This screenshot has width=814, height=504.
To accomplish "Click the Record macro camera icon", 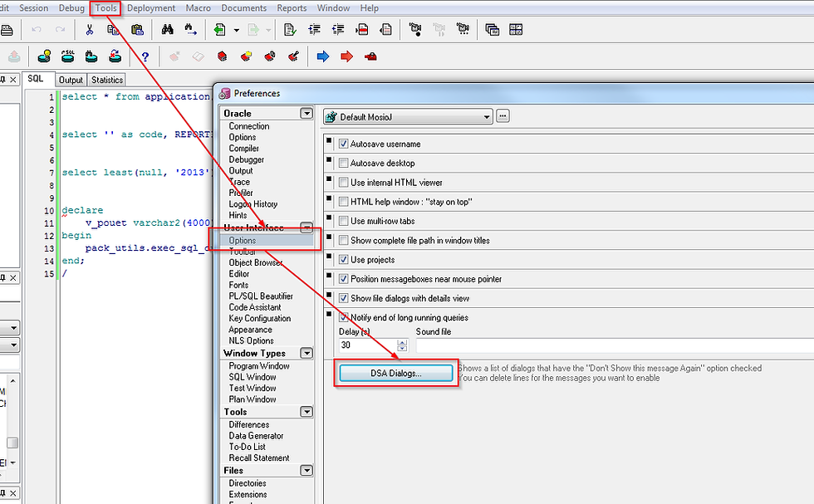I will click(x=415, y=30).
